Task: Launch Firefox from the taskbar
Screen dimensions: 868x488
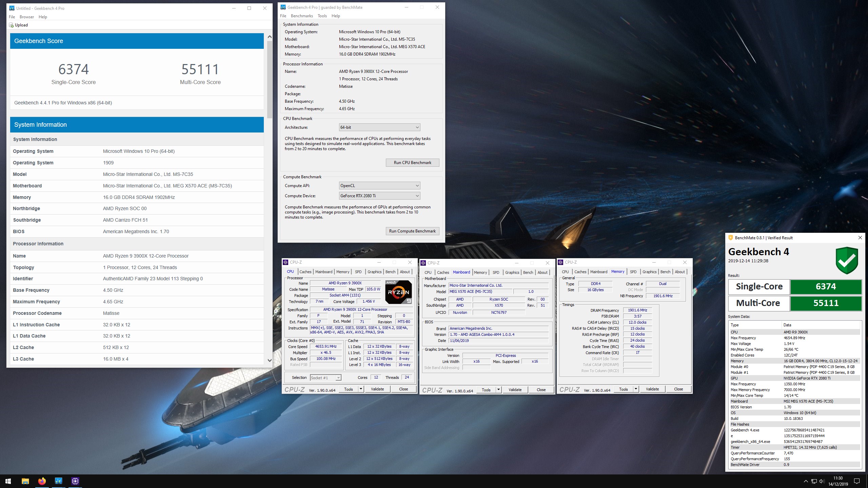Action: tap(42, 481)
